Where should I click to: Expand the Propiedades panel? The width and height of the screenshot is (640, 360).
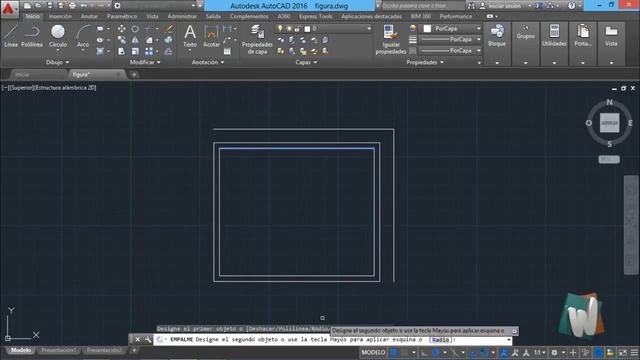tap(425, 62)
